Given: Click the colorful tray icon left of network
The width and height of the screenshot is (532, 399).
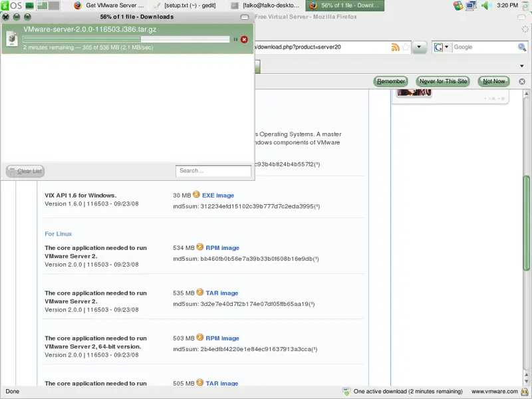Looking at the screenshot, I should [x=458, y=5].
